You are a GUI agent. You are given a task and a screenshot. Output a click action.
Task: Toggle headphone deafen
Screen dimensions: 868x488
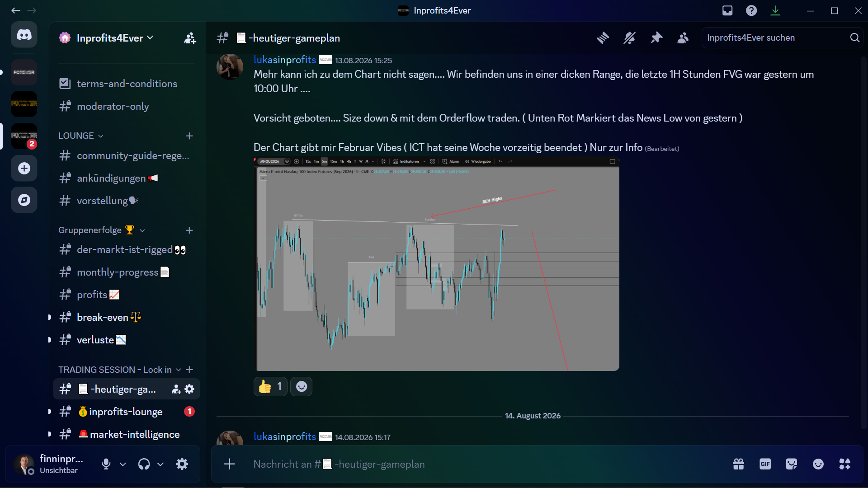pyautogui.click(x=144, y=464)
